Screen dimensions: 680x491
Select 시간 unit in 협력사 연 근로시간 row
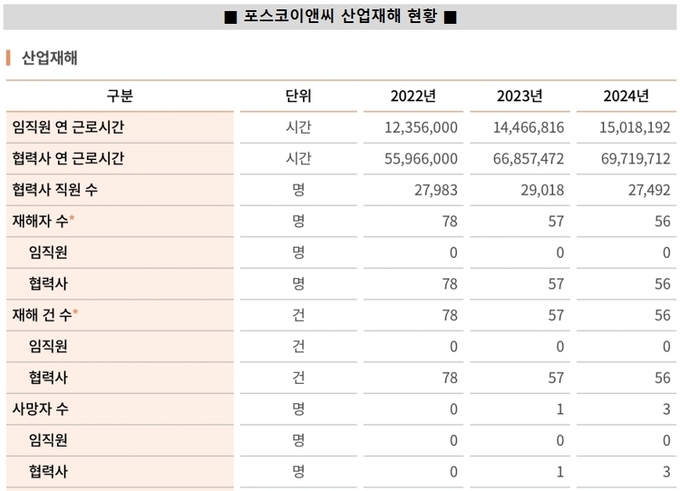click(298, 158)
